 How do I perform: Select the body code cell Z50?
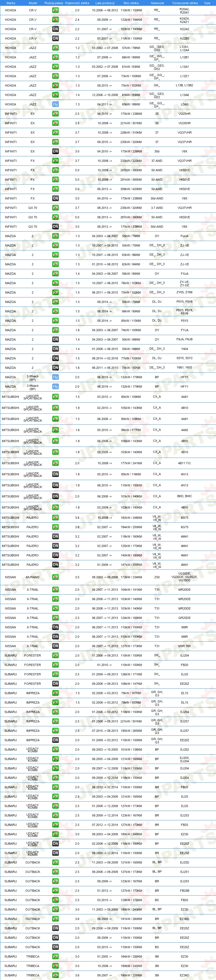point(157,577)
